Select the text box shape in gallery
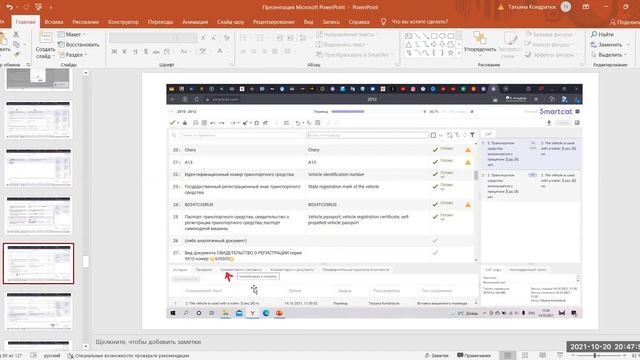This screenshot has height=360, width=640. coord(409,36)
